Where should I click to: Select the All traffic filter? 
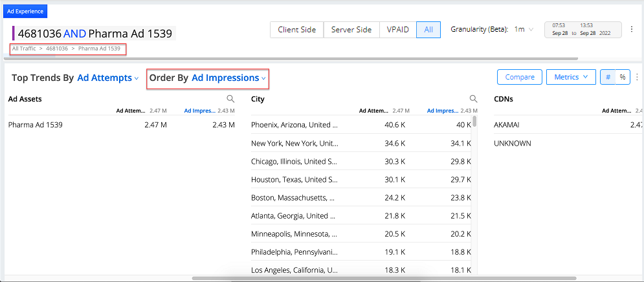pos(428,30)
